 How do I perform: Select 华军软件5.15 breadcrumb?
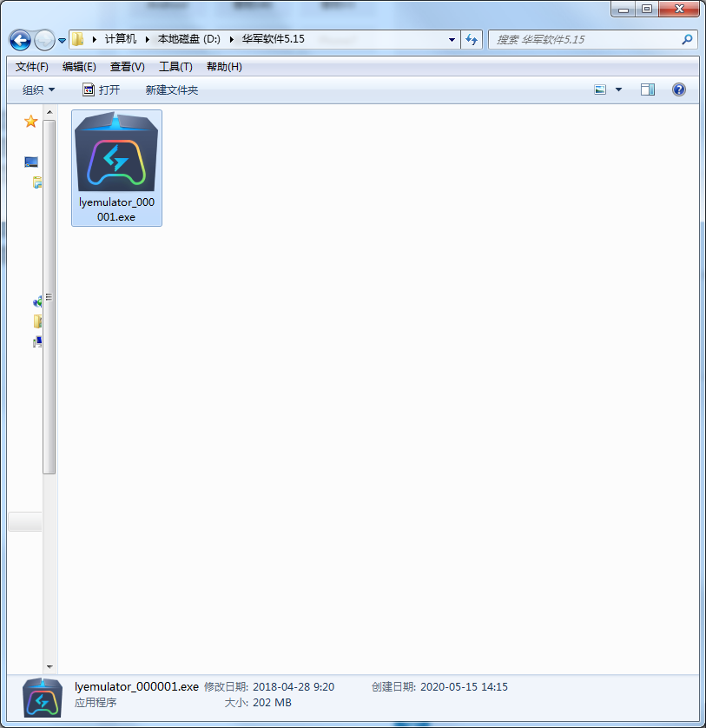point(274,39)
